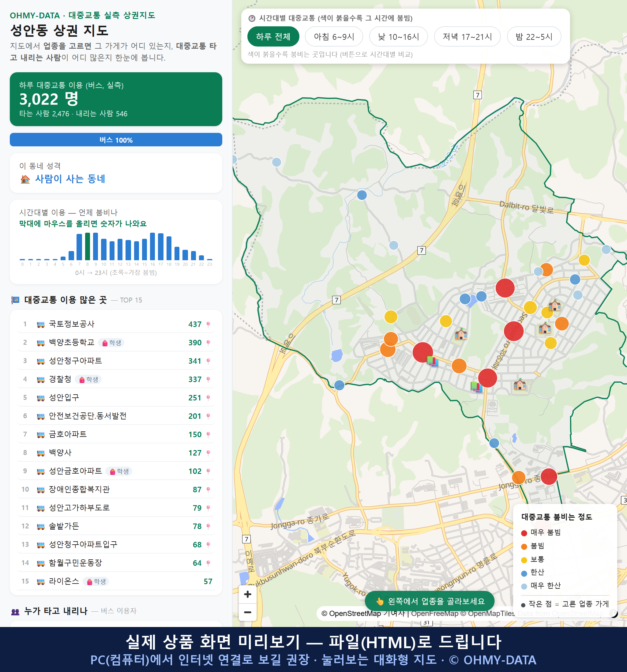627x672 pixels.
Task: Select the 낮 10~16시 time filter
Action: tap(398, 36)
